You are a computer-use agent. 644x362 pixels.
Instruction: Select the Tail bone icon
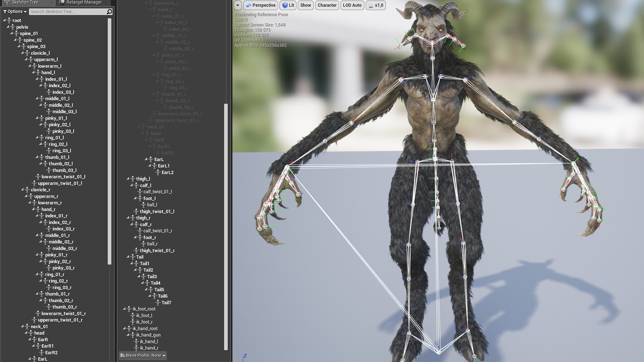(132, 257)
